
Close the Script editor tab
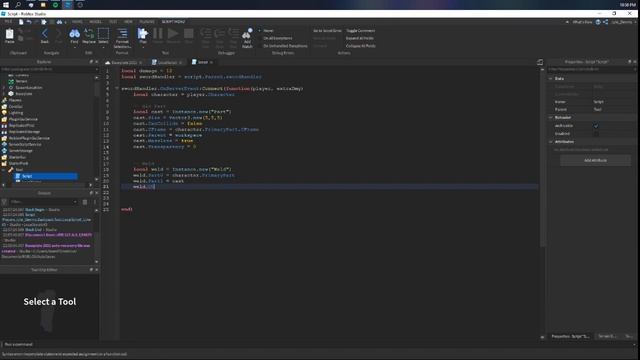coord(211,62)
